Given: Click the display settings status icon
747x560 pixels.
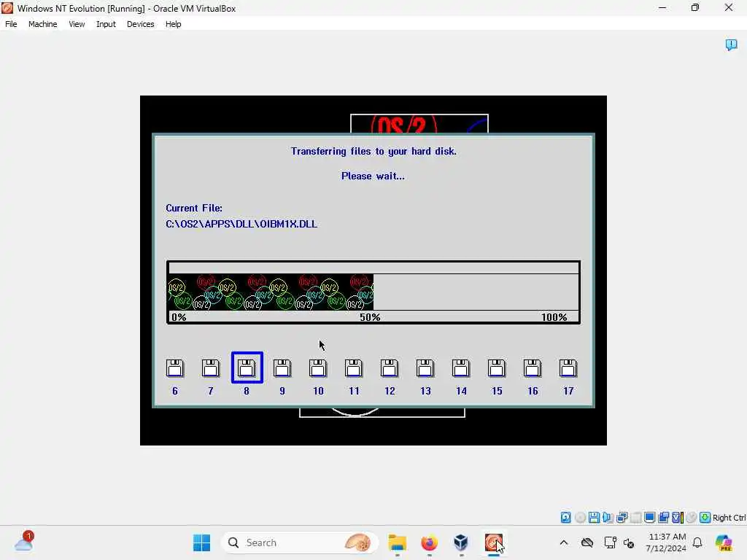Looking at the screenshot, I should [x=649, y=517].
